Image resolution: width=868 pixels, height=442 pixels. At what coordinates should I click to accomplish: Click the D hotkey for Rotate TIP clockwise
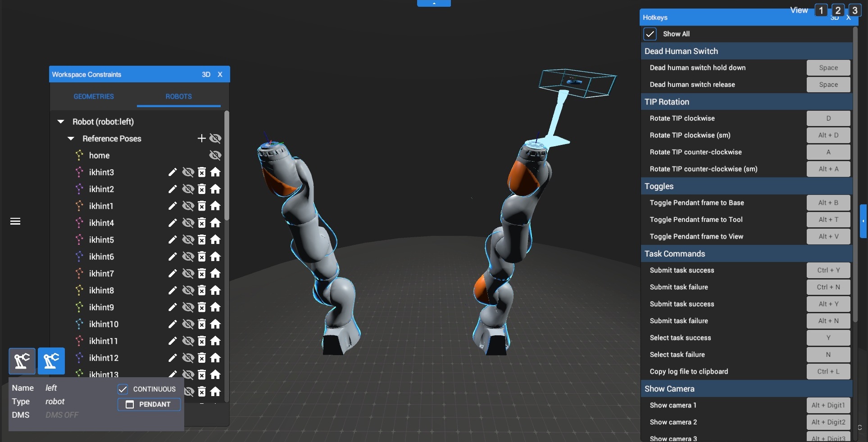pos(828,118)
